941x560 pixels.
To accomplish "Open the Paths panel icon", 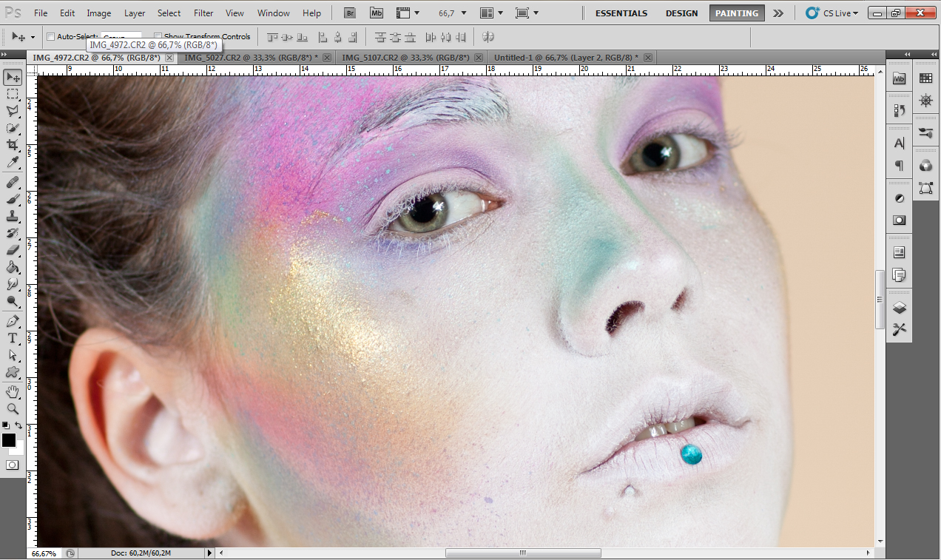I will click(925, 187).
